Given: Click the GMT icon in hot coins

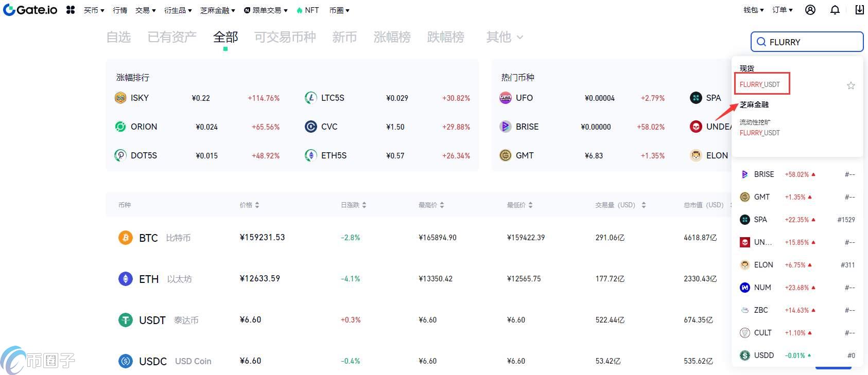Looking at the screenshot, I should tap(506, 155).
